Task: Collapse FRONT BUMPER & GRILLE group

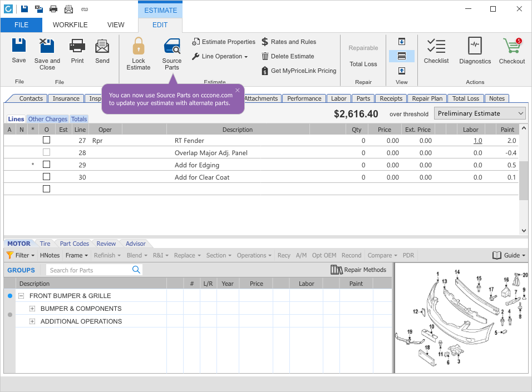Action: [x=21, y=296]
